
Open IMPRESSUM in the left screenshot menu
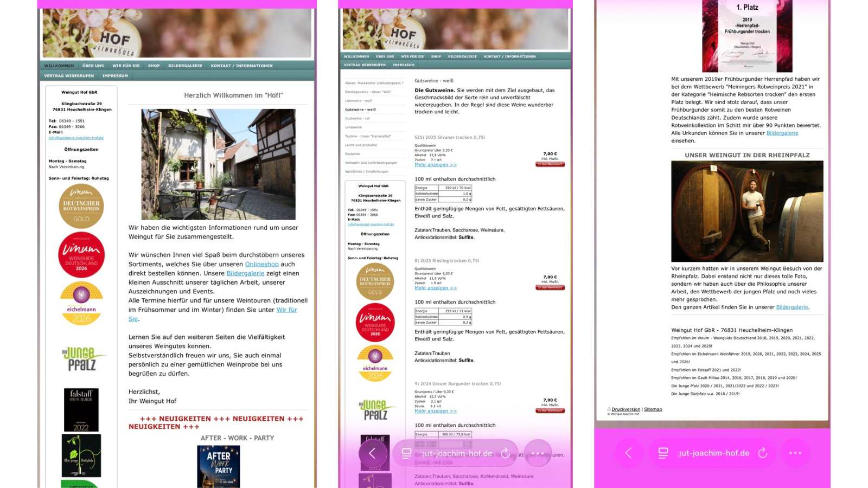(x=115, y=76)
